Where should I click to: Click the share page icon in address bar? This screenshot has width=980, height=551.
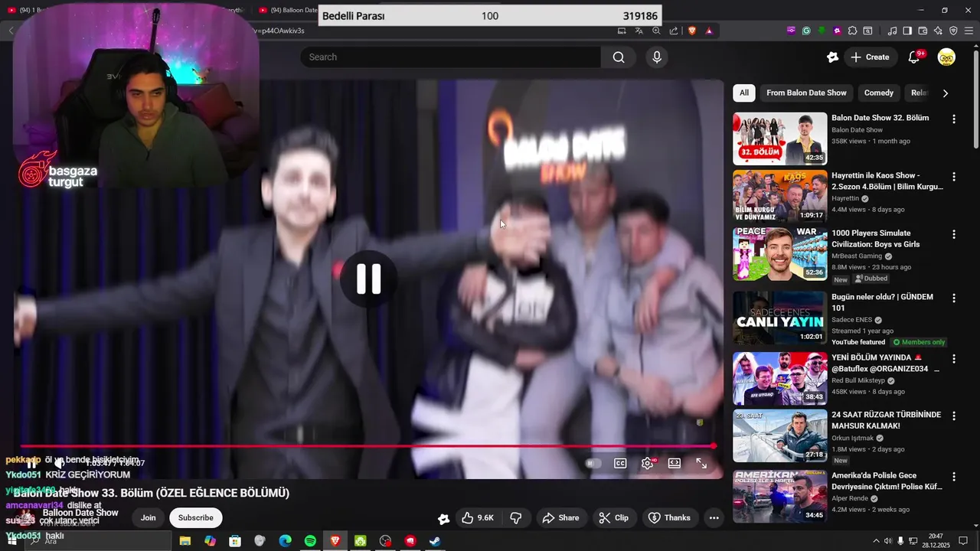coord(674,31)
